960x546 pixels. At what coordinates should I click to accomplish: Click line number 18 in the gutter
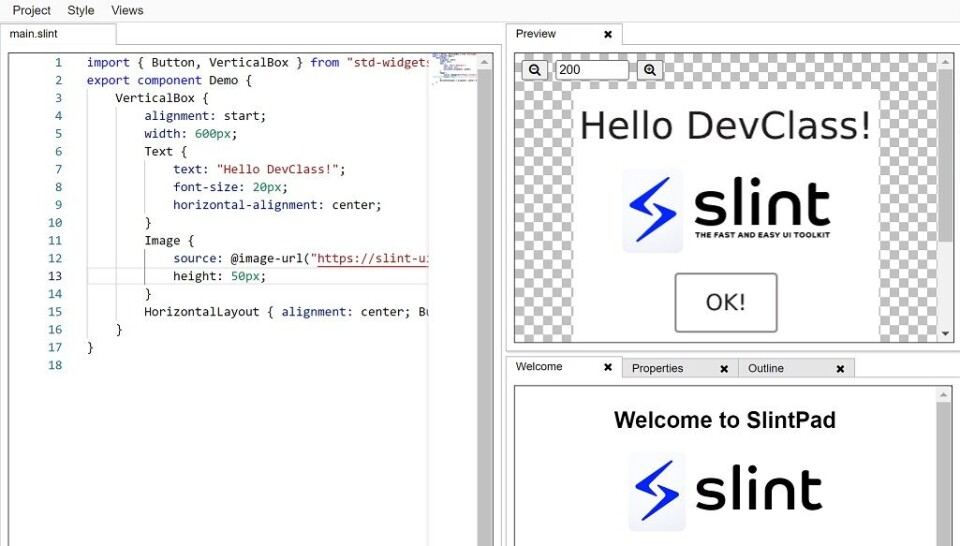[55, 365]
